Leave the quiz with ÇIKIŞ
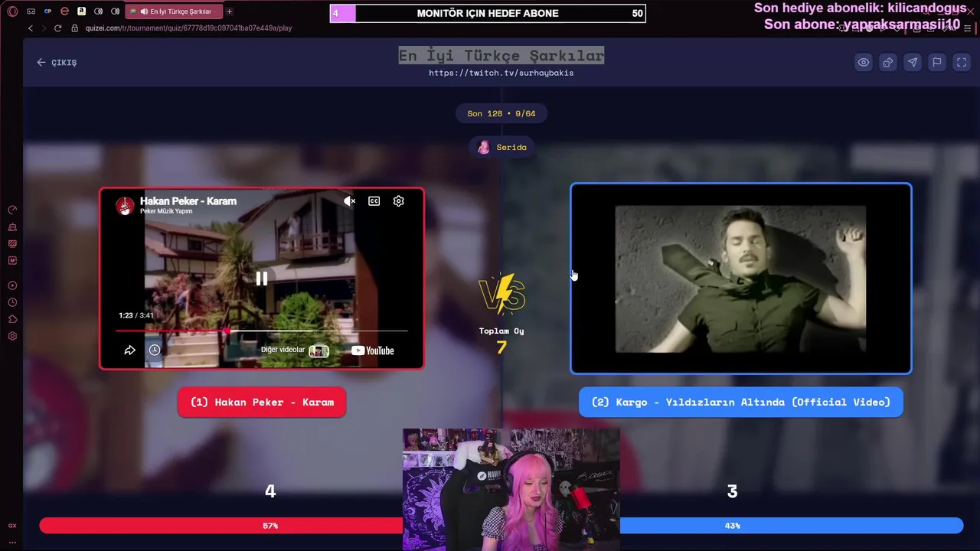 coord(57,62)
